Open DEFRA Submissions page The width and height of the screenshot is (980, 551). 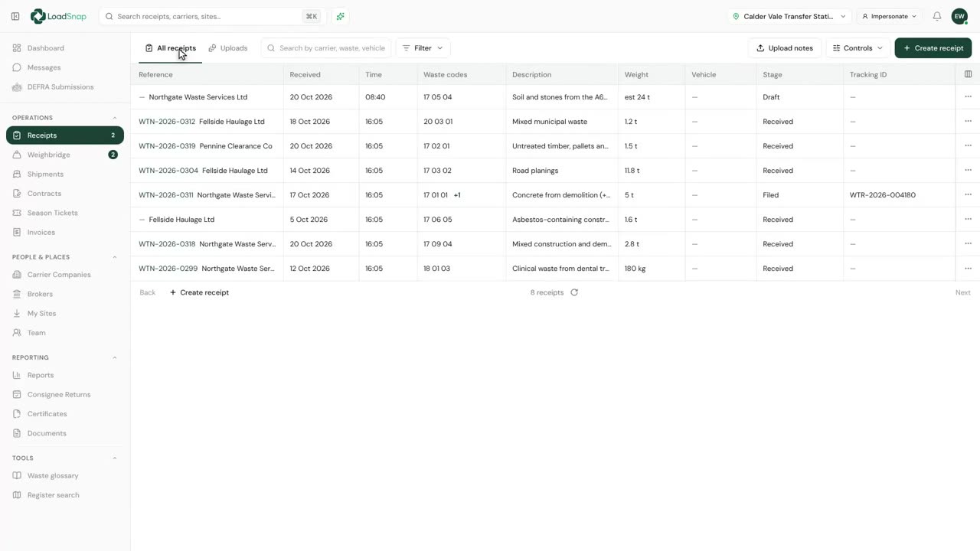(x=65, y=86)
